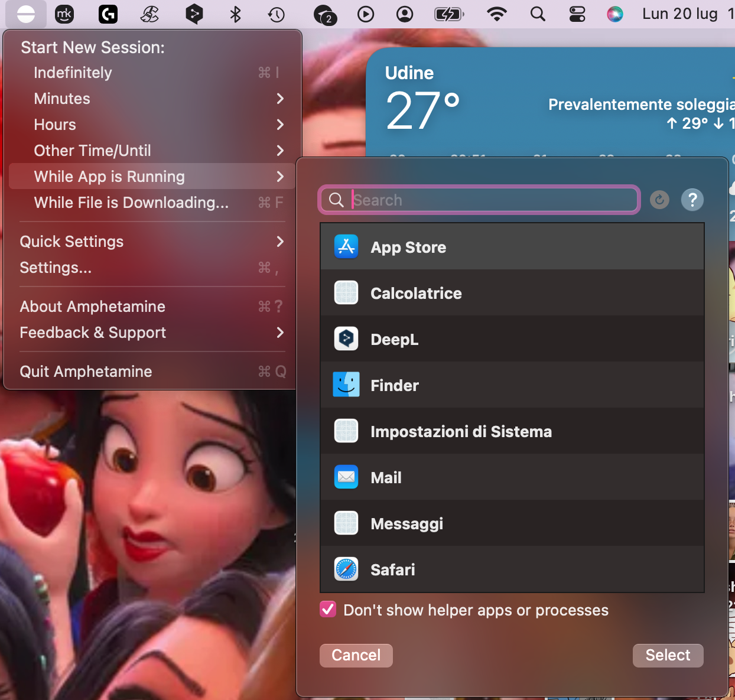Expand the Quick Settings submenu
Image resolution: width=735 pixels, height=700 pixels.
pos(152,242)
